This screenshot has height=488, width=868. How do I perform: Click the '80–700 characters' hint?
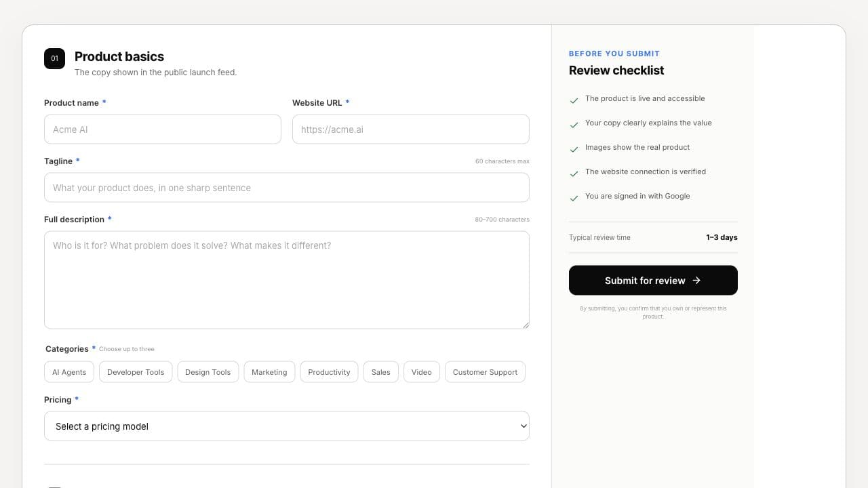(x=502, y=220)
